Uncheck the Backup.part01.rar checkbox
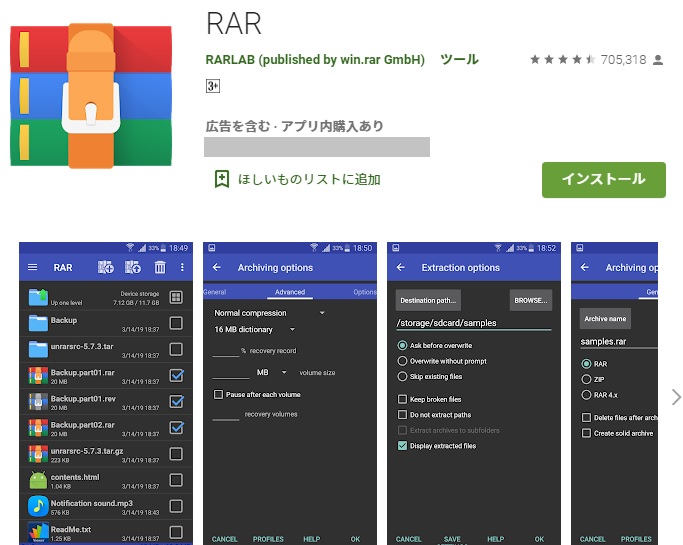 tap(176, 375)
